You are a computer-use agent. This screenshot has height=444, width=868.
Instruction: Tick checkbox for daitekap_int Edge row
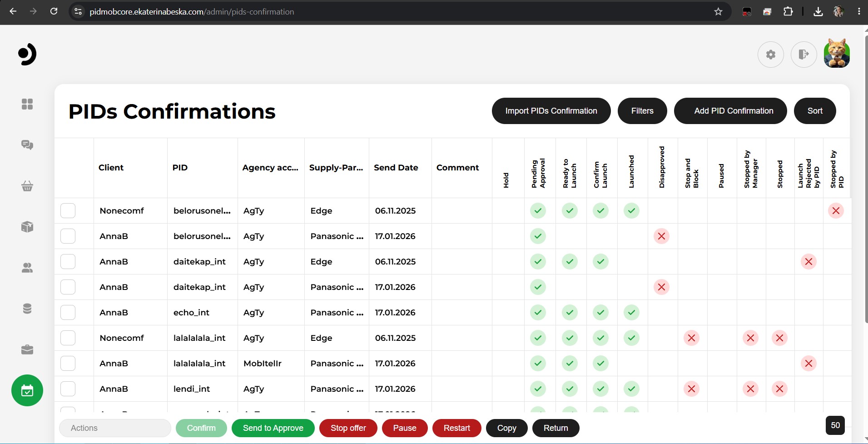click(68, 262)
